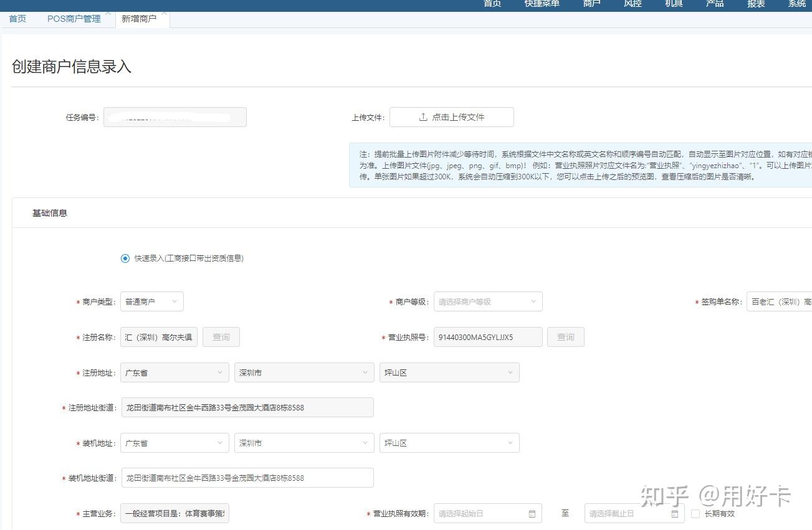Open the 产品 top navigation menu

[715, 4]
